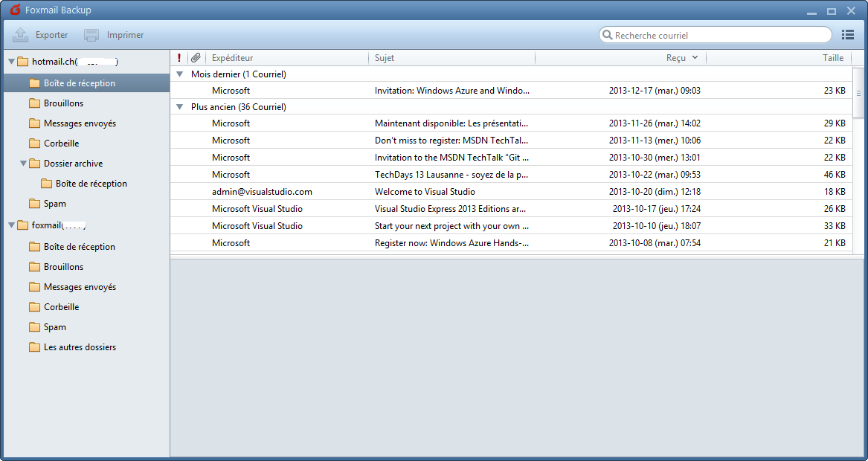Focus the Recherche courriel search field
The image size is (868, 461).
point(721,35)
